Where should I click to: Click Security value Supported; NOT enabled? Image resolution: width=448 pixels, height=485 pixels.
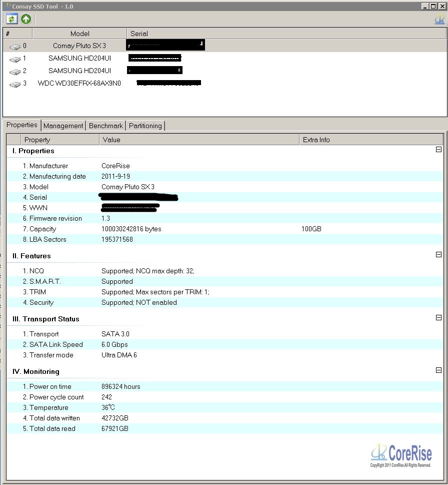tap(139, 302)
